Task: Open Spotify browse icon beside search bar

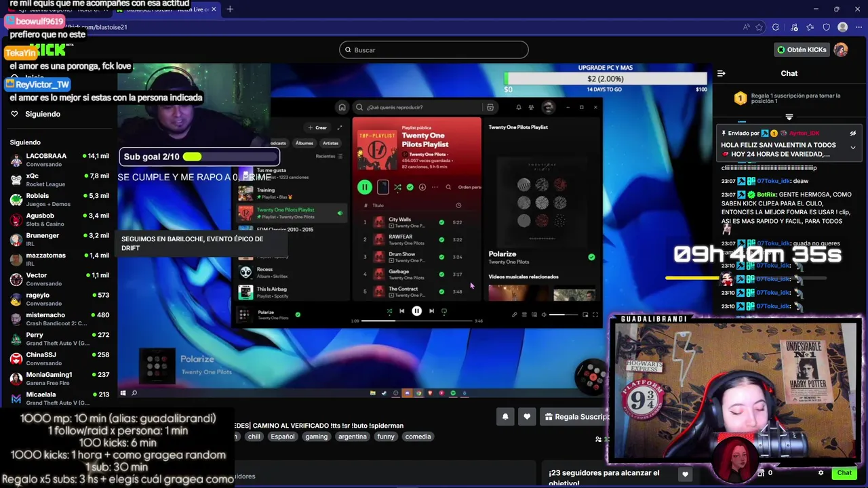Action: (x=490, y=107)
